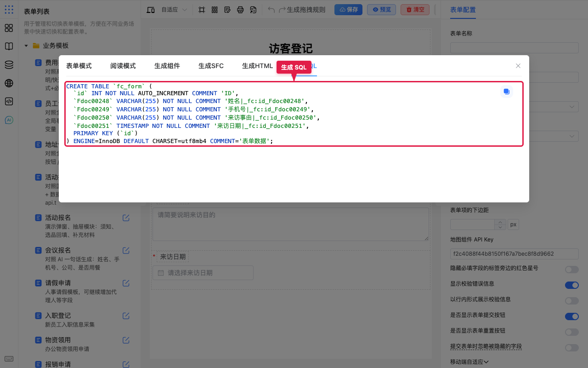Select the 表单配置 panel tab
The width and height of the screenshot is (588, 368).
point(463,10)
